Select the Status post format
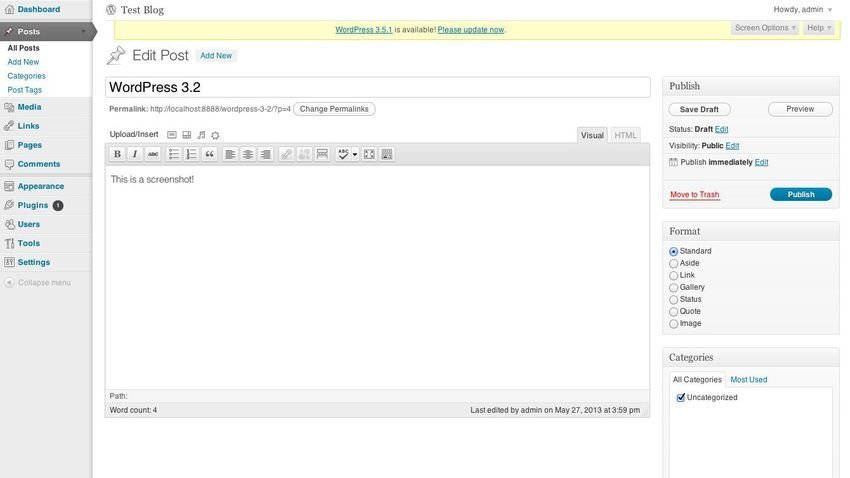 pyautogui.click(x=673, y=300)
